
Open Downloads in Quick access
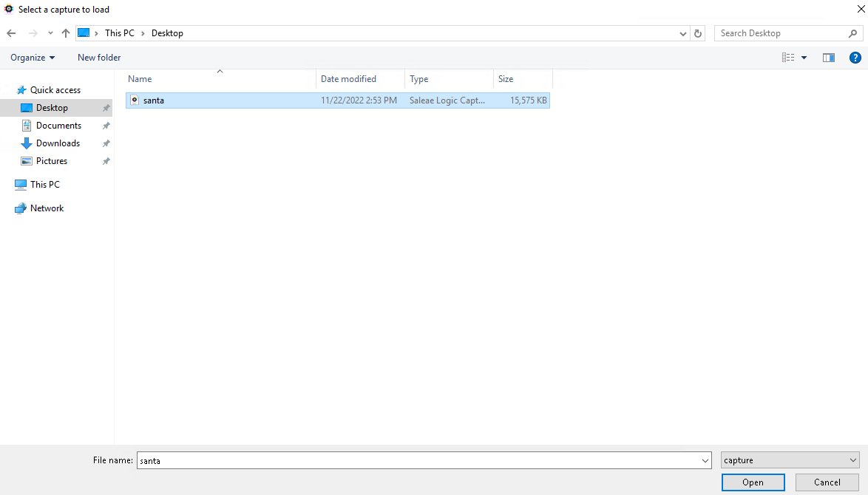coord(58,143)
